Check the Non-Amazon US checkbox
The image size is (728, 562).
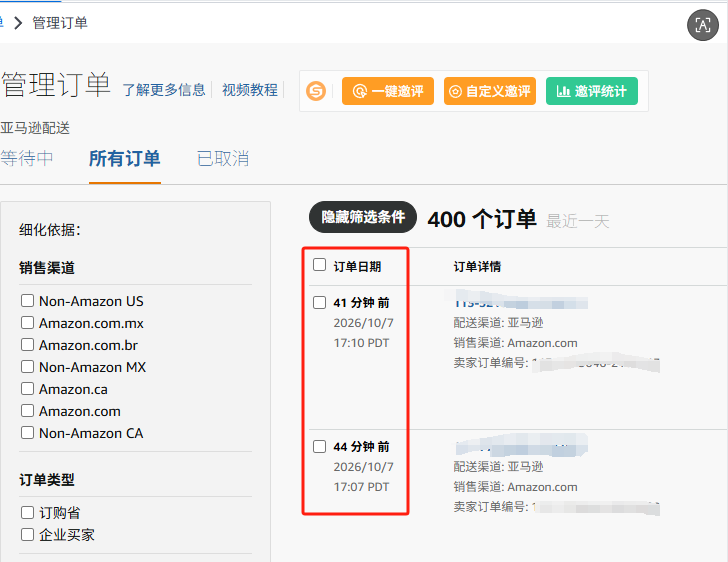click(27, 301)
